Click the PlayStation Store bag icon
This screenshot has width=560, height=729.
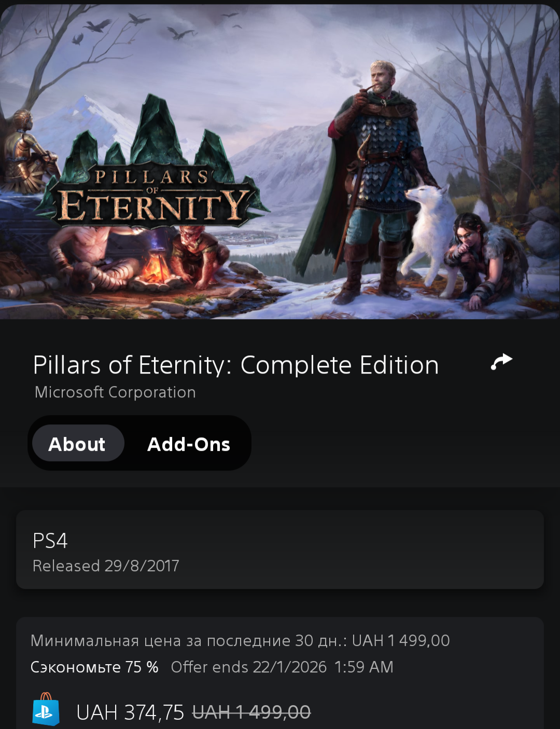(x=46, y=709)
